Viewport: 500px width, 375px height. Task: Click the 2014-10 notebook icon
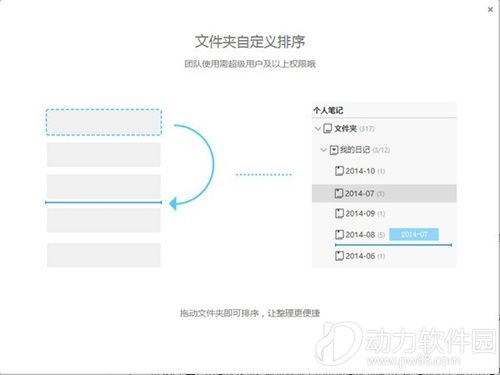(339, 171)
